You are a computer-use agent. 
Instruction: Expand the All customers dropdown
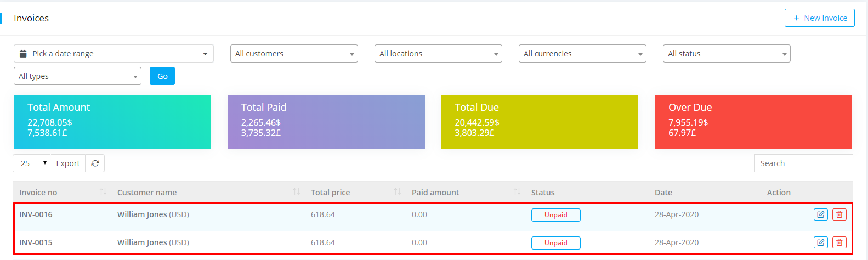pos(294,54)
